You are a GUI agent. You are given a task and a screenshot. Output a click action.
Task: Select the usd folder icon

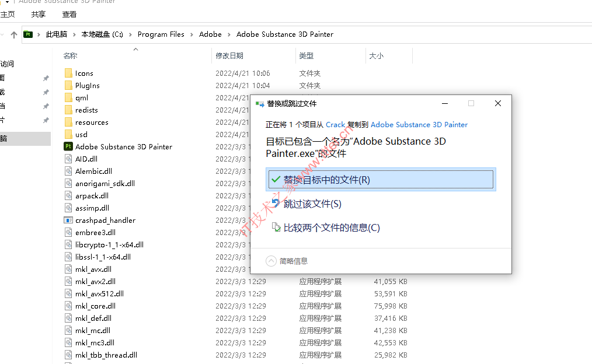tap(68, 135)
